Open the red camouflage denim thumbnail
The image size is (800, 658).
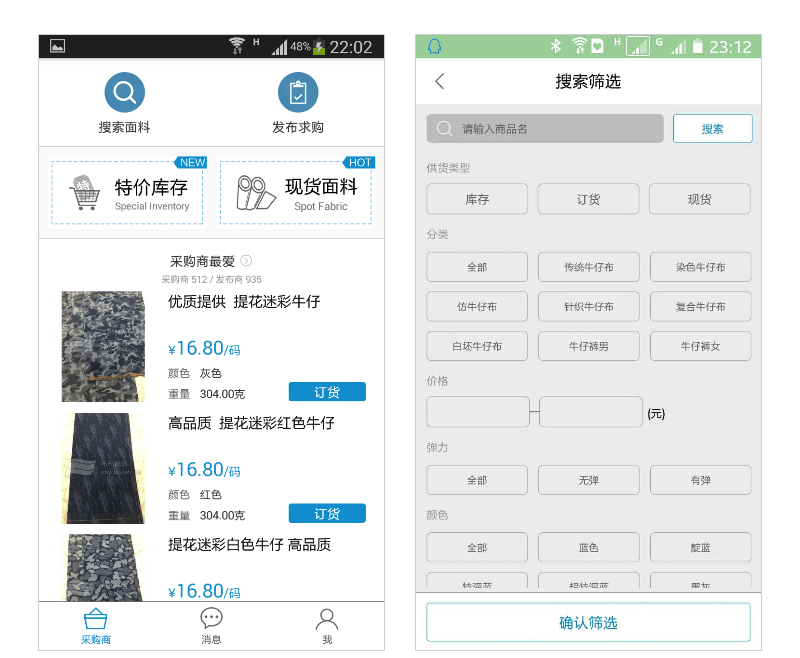tap(104, 468)
